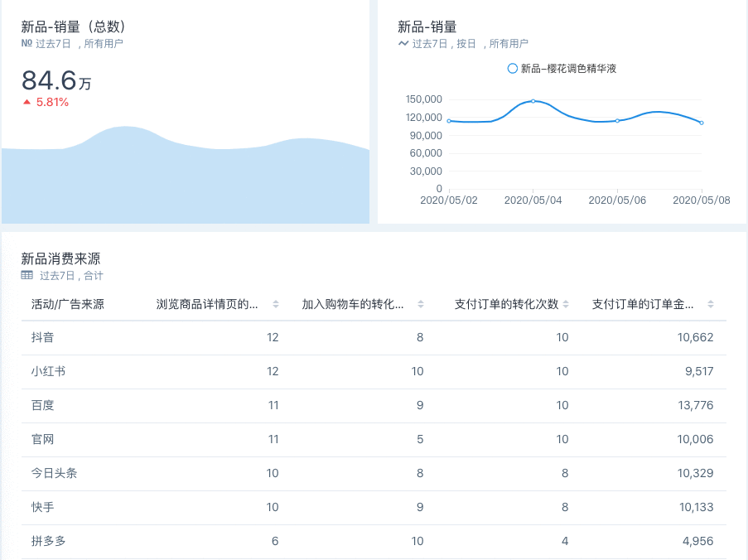Click the 84.6万 total value
This screenshot has height=560, width=748.
pyautogui.click(x=56, y=80)
